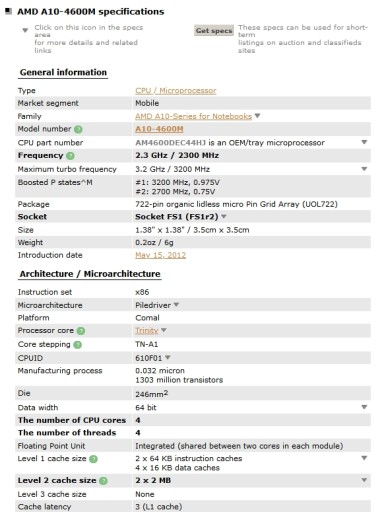Follow the A10-4600M model number link
This screenshot has width=380, height=512.
pyautogui.click(x=159, y=129)
